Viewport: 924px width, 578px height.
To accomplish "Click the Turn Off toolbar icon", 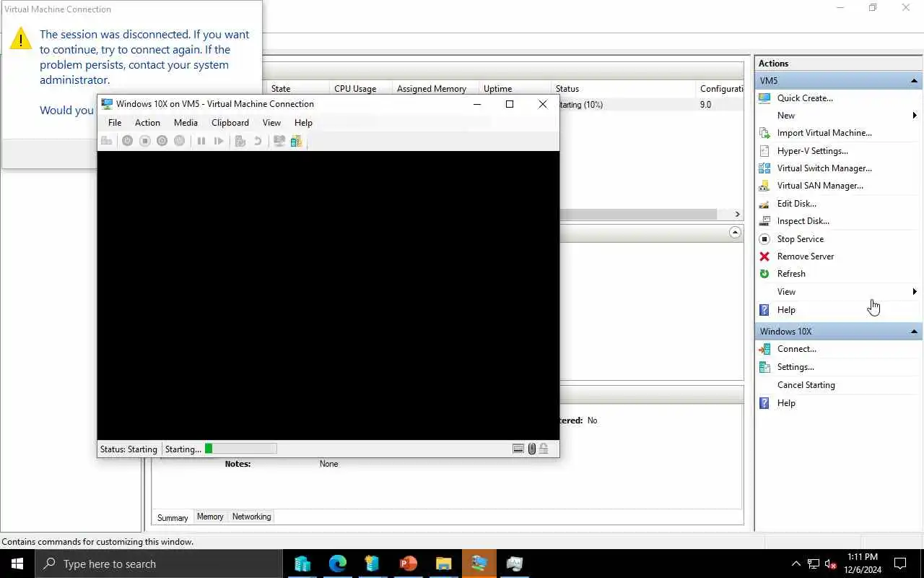I will [x=144, y=141].
